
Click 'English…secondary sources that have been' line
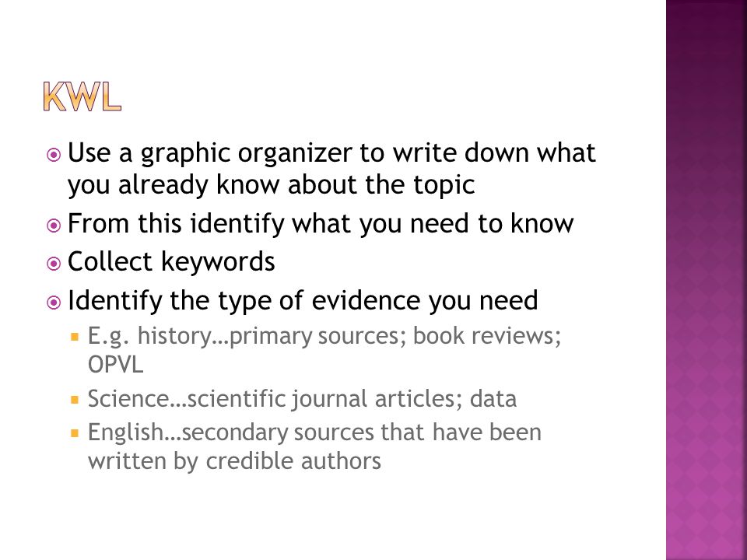pyautogui.click(x=314, y=433)
